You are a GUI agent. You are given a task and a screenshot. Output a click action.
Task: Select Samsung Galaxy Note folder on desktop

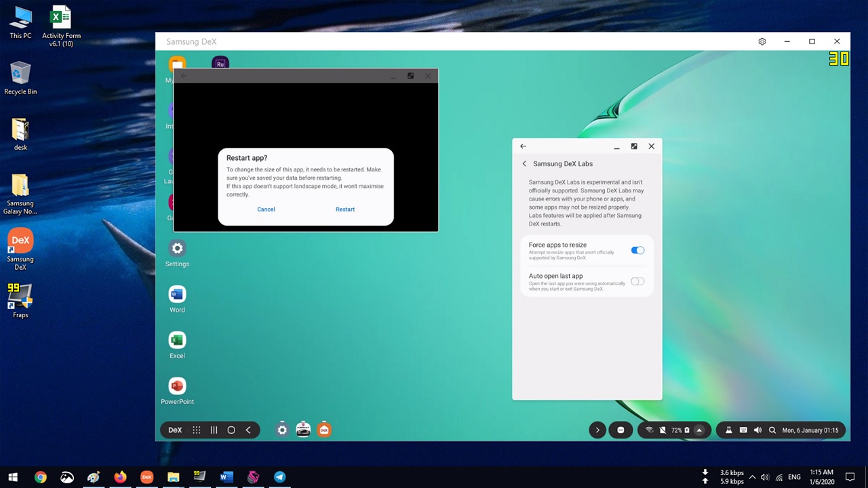[20, 195]
